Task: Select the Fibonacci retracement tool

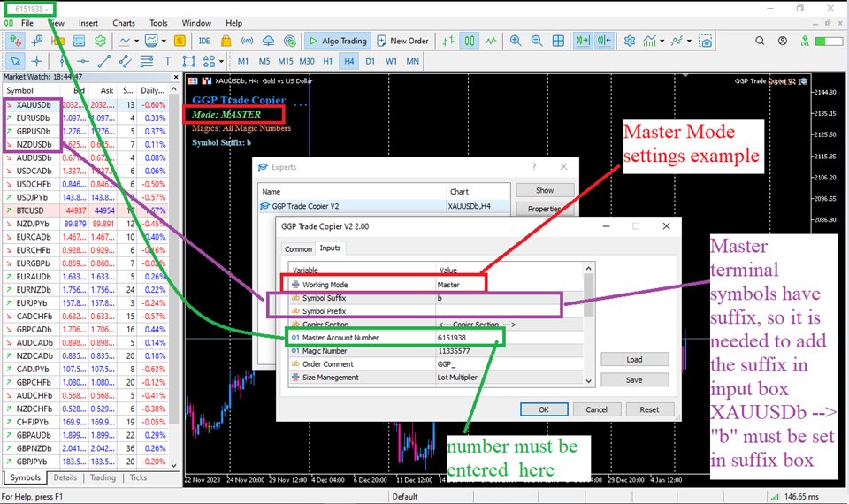Action: click(x=146, y=61)
